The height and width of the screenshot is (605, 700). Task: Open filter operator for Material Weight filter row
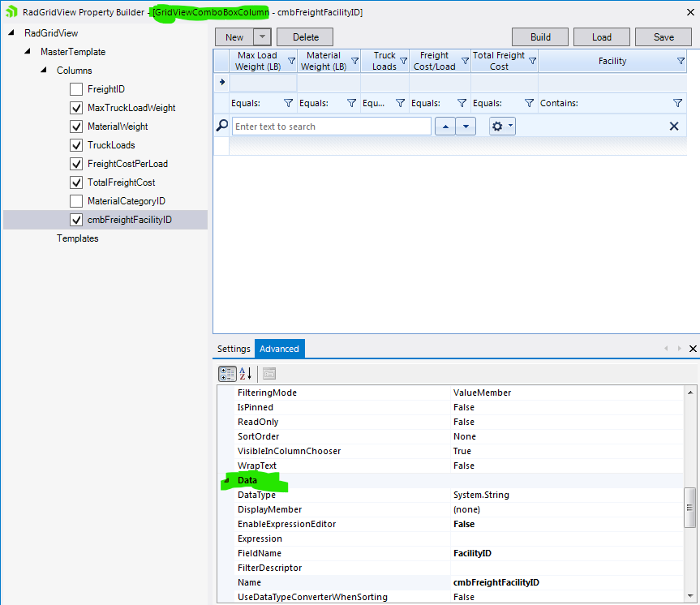(352, 103)
